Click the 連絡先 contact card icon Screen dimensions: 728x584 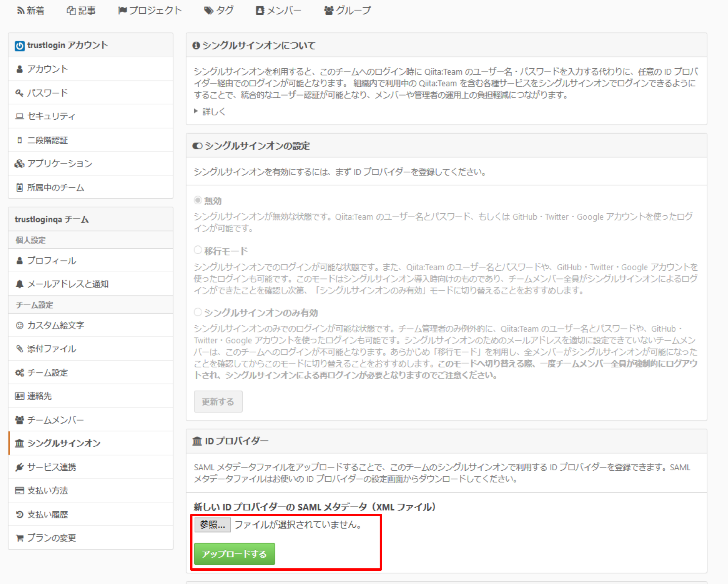tap(19, 396)
